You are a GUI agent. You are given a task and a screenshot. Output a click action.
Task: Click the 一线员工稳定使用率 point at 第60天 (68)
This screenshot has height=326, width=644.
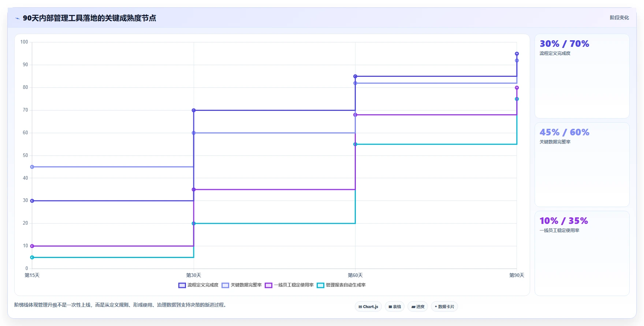tap(355, 115)
